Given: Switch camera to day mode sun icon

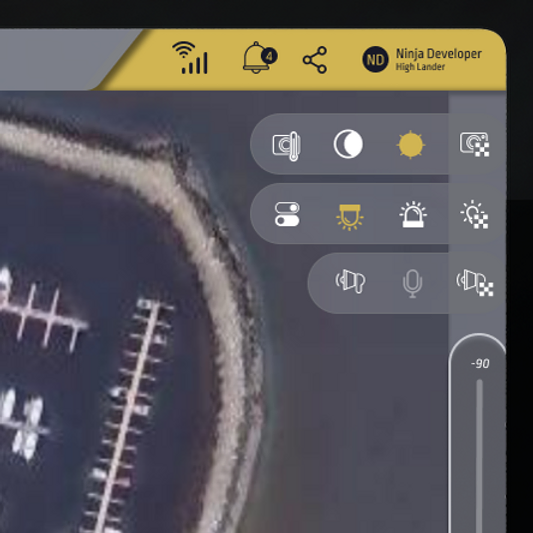Looking at the screenshot, I should tap(411, 144).
